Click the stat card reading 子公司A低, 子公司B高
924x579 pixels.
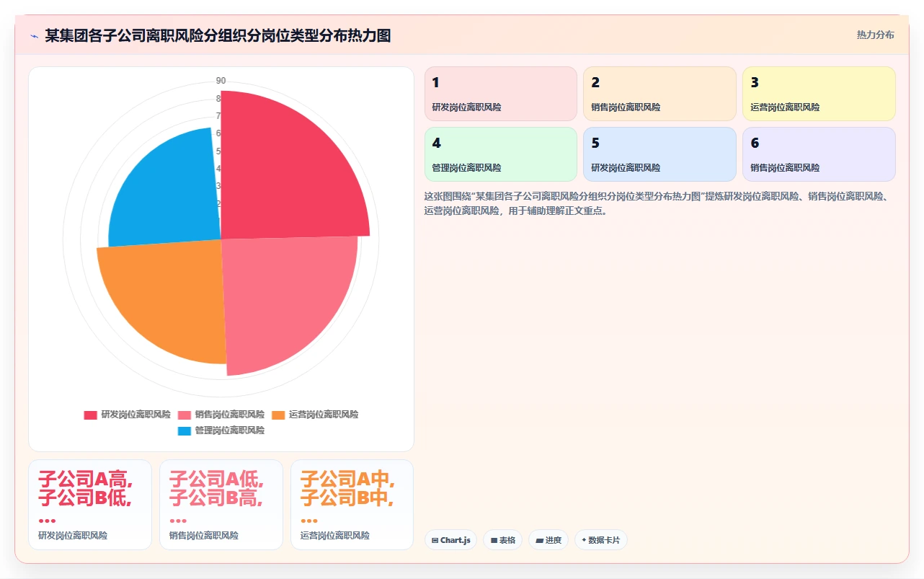pos(221,505)
